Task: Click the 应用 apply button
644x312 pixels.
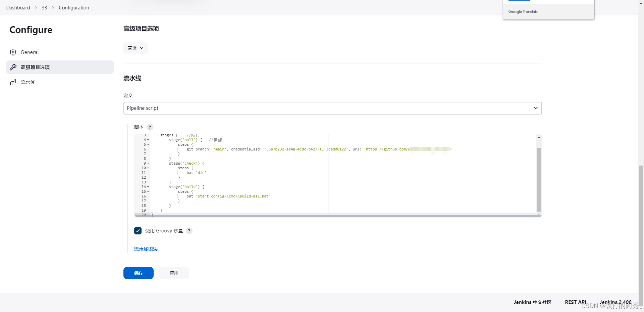Action: [174, 273]
